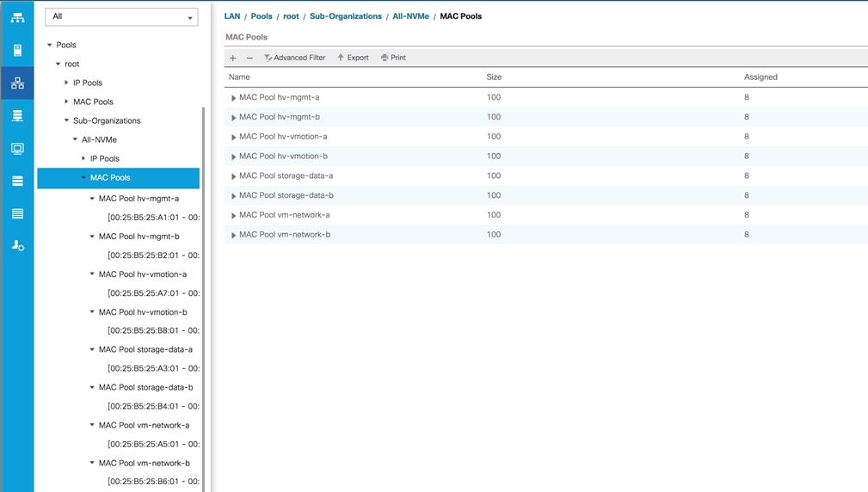
Task: Click assigned 8 of vm-network-b row
Action: 746,235
